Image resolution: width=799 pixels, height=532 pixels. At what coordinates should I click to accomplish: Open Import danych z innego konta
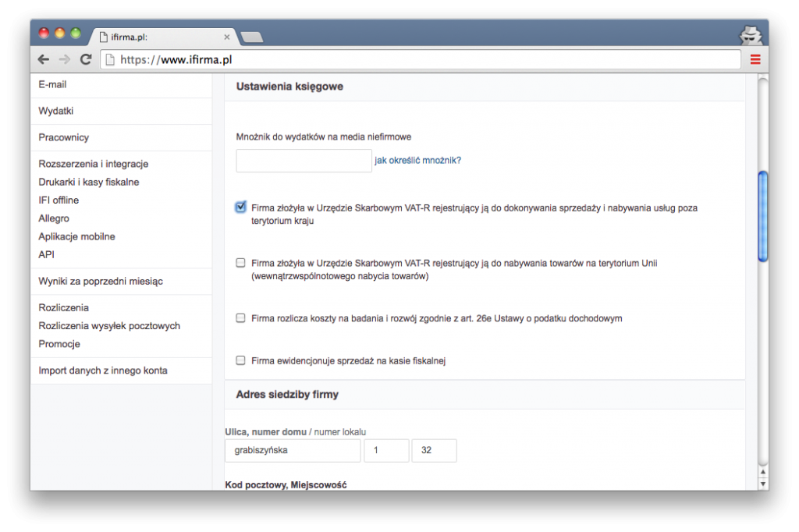tap(103, 371)
